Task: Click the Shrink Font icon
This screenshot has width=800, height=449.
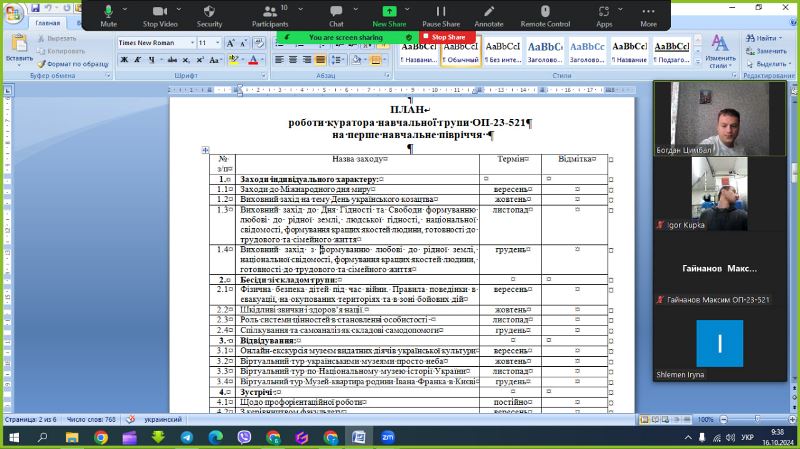Action: pyautogui.click(x=243, y=43)
